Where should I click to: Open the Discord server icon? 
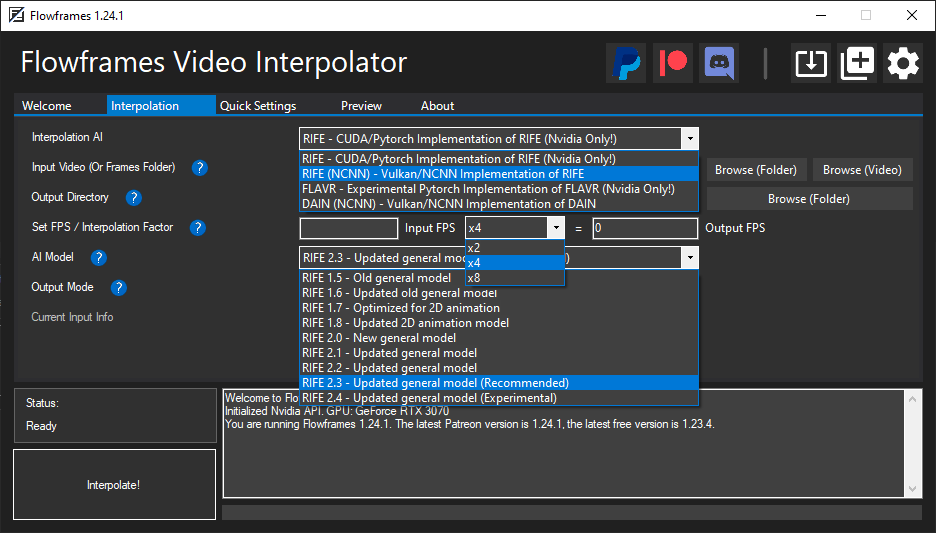click(719, 63)
